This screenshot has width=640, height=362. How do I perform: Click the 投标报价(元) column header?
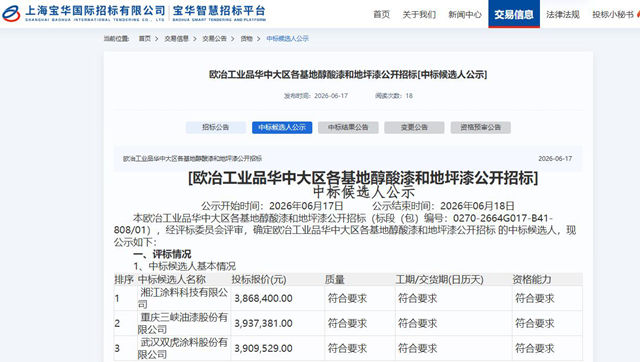[259, 280]
